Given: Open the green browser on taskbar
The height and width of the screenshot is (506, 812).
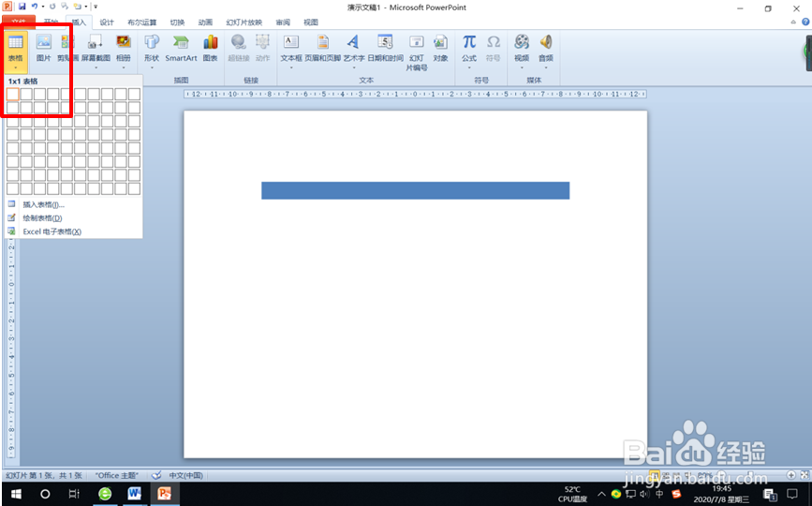Looking at the screenshot, I should (105, 494).
